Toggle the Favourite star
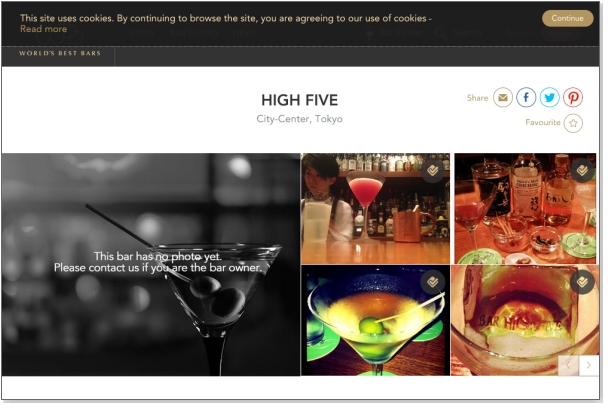Viewport: 608px width, 408px height. pyautogui.click(x=573, y=123)
